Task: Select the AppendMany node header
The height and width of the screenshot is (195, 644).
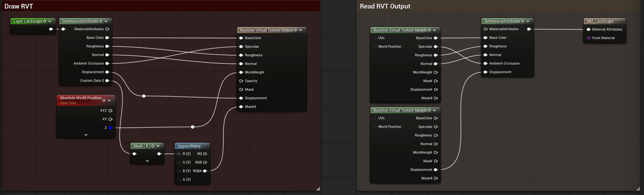Action: coord(192,146)
